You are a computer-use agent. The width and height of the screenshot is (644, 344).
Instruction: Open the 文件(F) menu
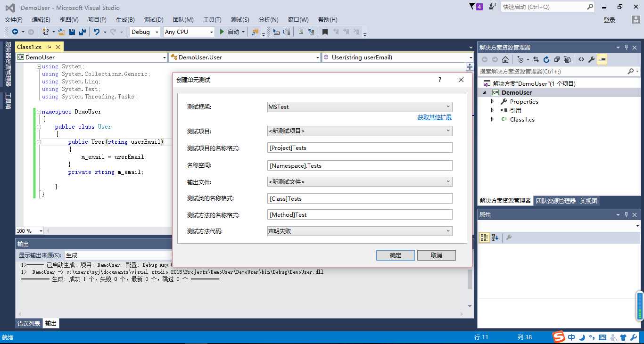(14, 20)
